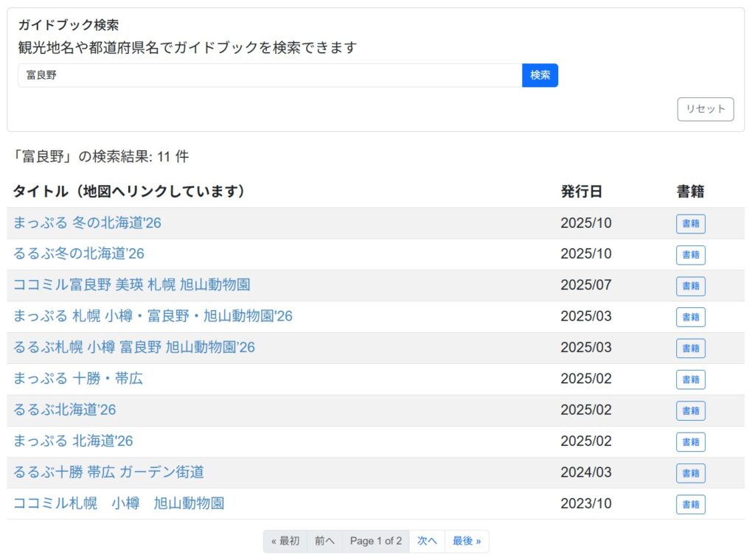Open るるぶ札幌 小樽 富良野 旭山動物園'26 link

click(x=134, y=347)
